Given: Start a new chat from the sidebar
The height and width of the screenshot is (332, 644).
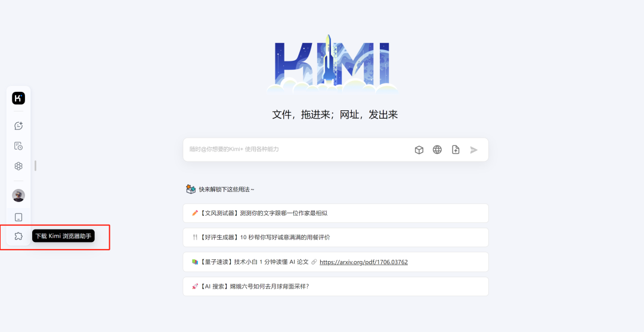Looking at the screenshot, I should point(18,126).
